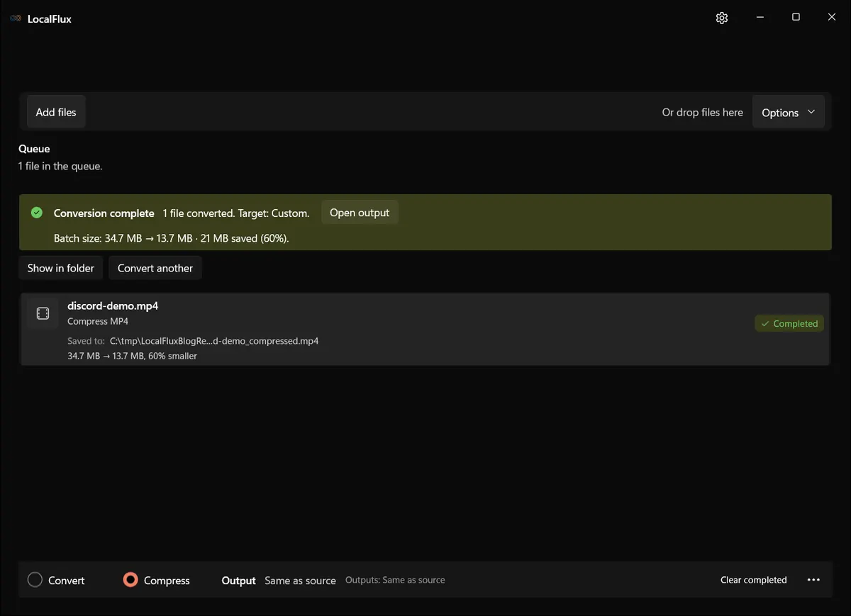Click the Compress MP4 label
Viewport: 851px width, 616px height.
[x=98, y=321]
